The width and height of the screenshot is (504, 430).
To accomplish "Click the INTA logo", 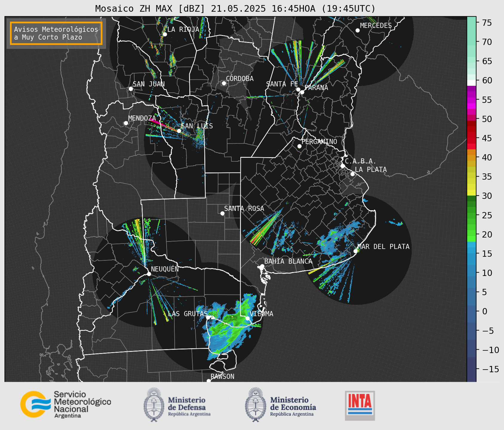I will tap(360, 405).
